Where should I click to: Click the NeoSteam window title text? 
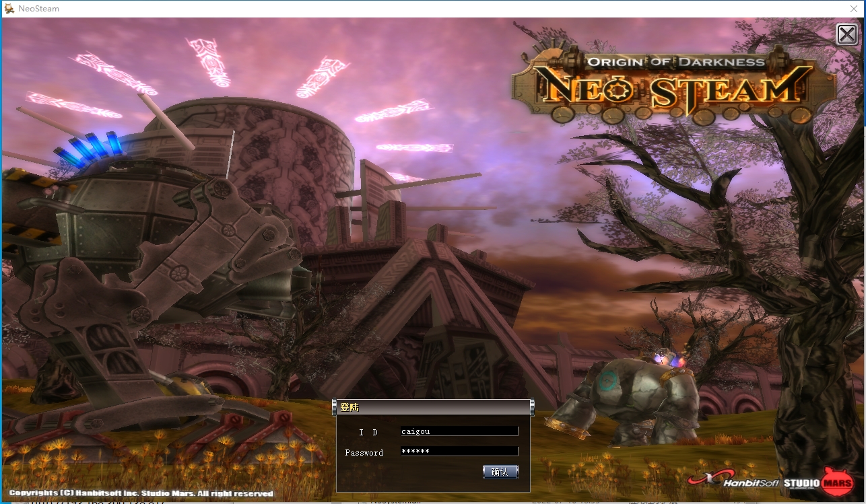tap(40, 9)
